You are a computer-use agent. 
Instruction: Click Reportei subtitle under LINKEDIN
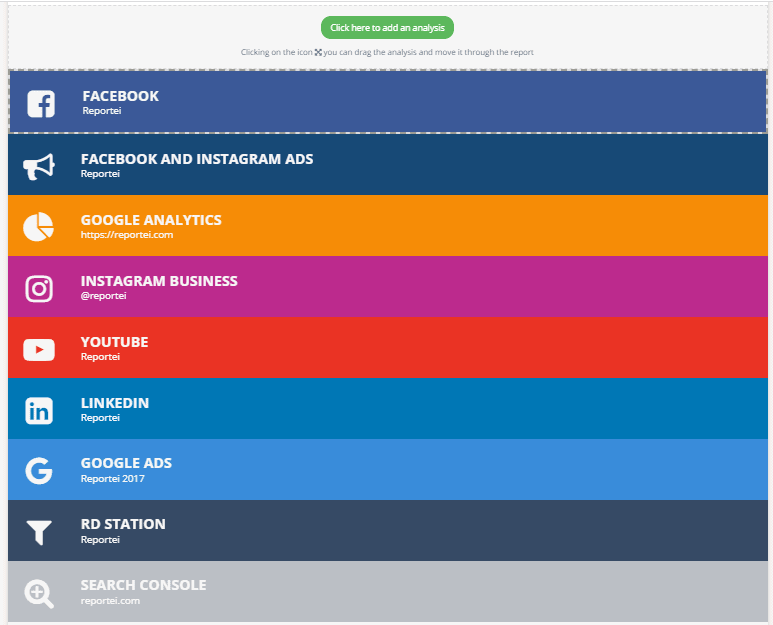100,418
